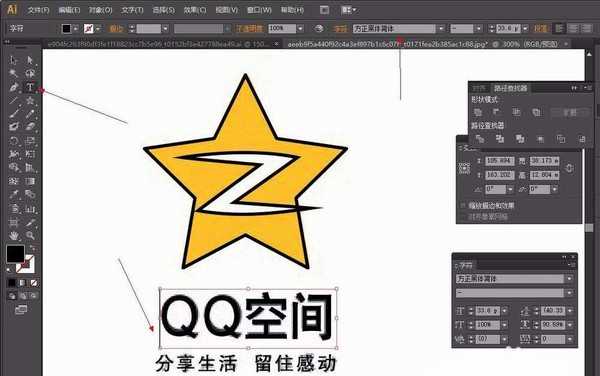Select the Zoom magnifier tool
600x376 pixels.
[x=30, y=235]
